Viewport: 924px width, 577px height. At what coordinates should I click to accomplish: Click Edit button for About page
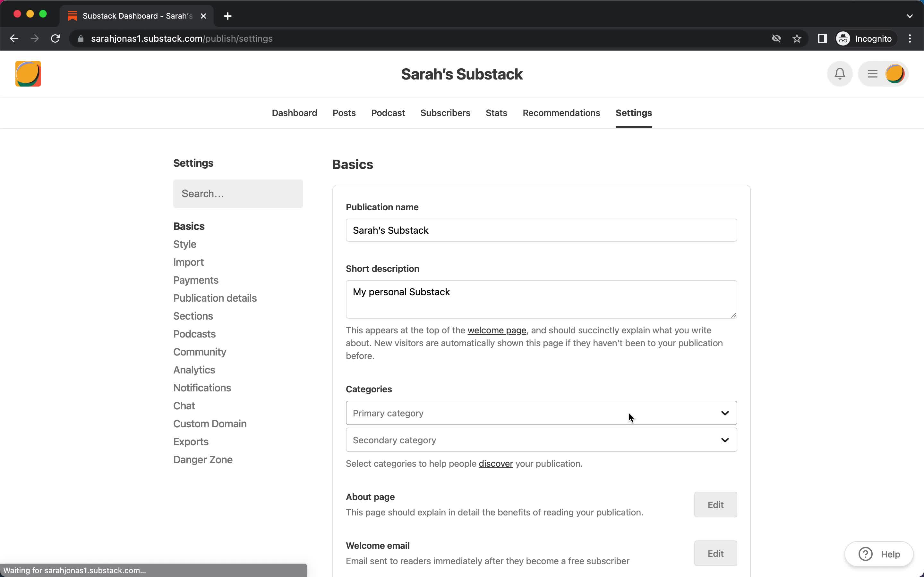(x=716, y=505)
